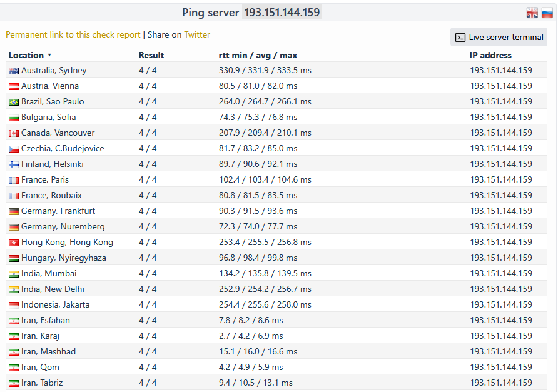Click the Australia flag icon for Sydney

[x=14, y=71]
